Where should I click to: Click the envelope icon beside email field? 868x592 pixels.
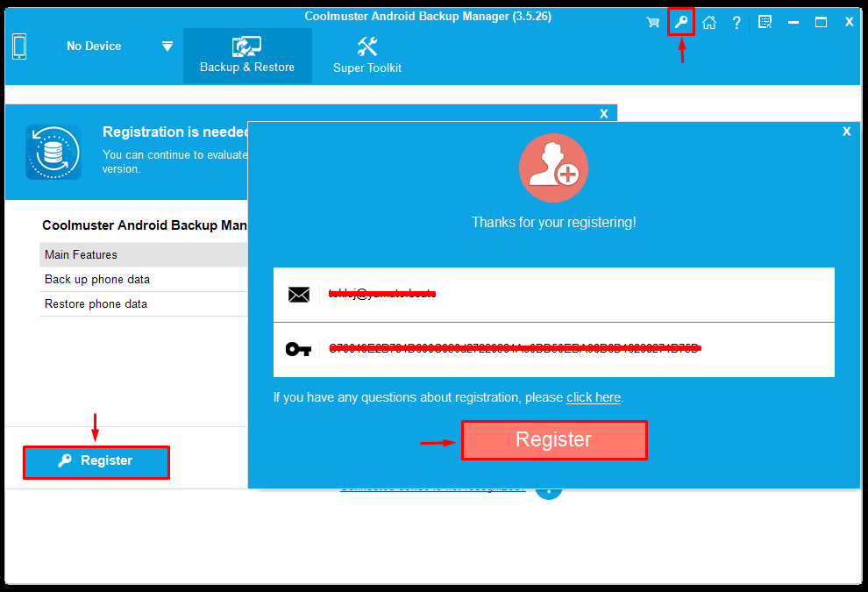(x=299, y=295)
